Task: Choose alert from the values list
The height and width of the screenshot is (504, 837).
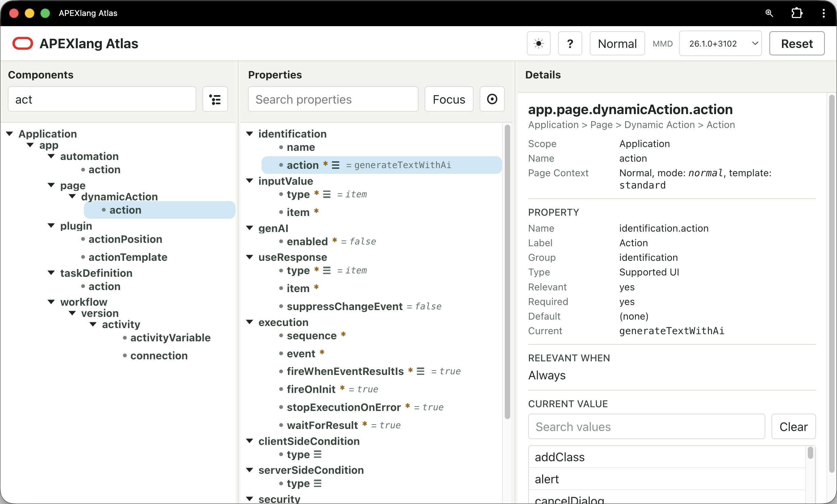Action: coord(667,479)
